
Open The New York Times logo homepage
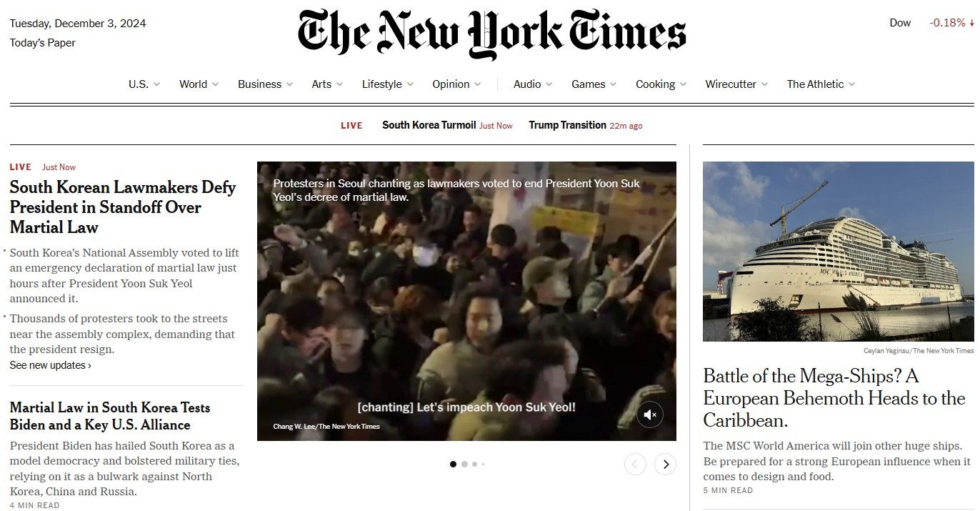(x=491, y=34)
